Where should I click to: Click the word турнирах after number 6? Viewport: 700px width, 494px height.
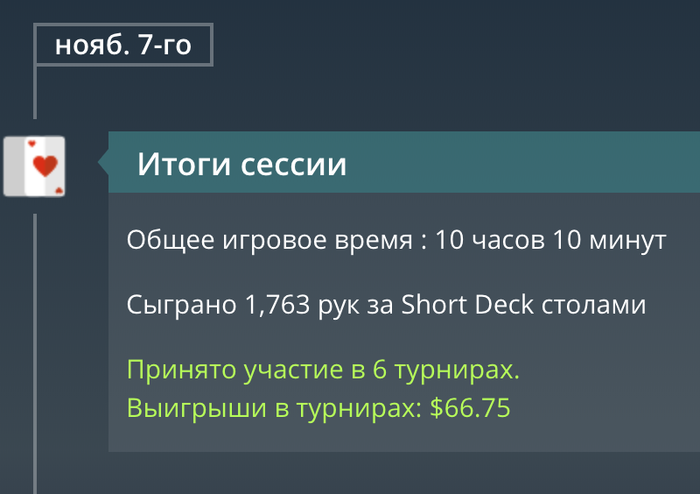click(x=457, y=370)
